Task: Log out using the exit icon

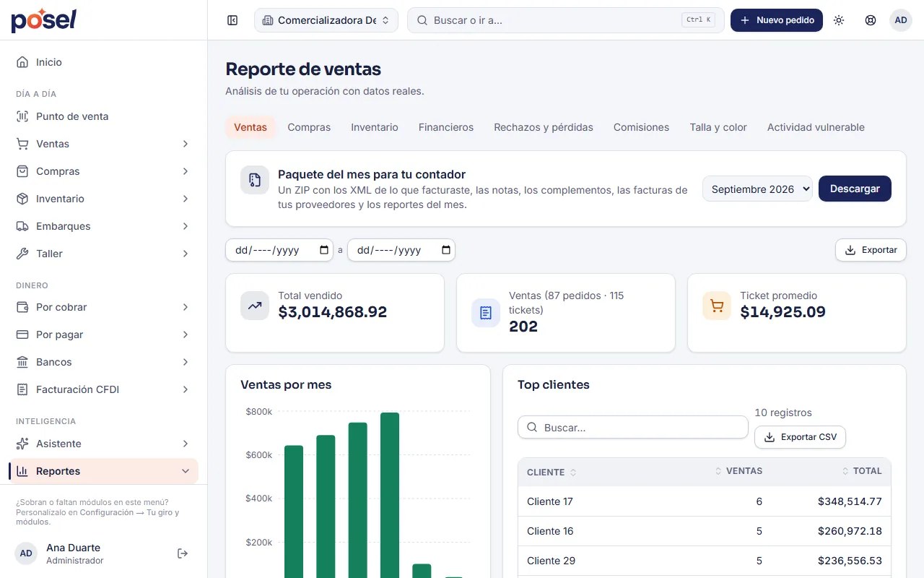Action: [x=183, y=553]
